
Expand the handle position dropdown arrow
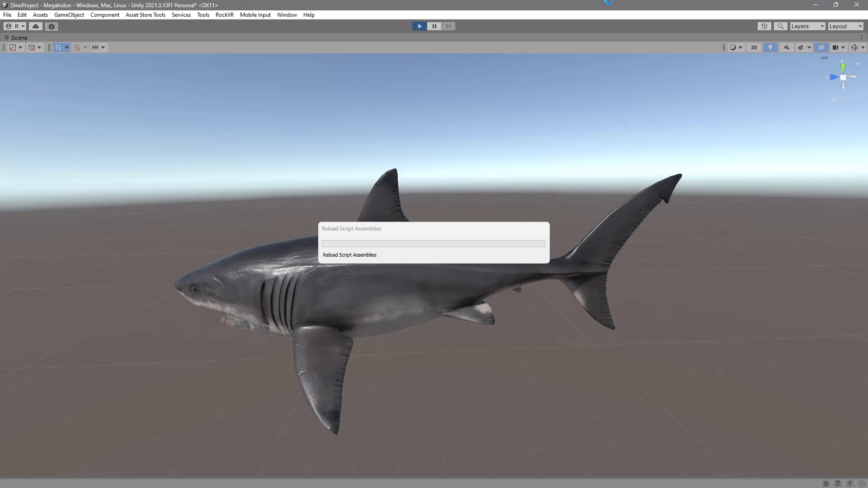tap(20, 47)
